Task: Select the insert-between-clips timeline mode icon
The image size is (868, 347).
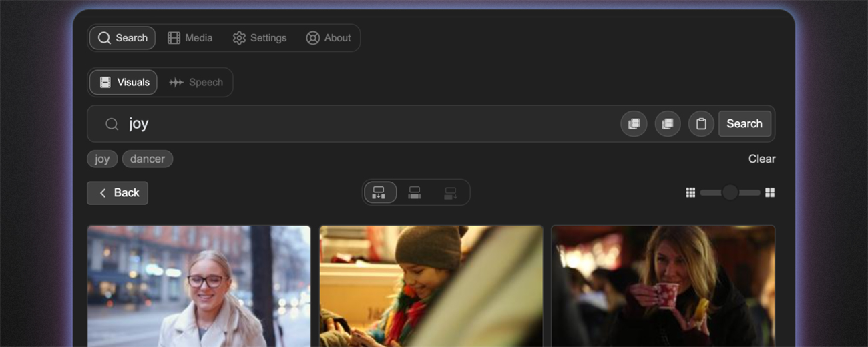Action: (x=379, y=193)
